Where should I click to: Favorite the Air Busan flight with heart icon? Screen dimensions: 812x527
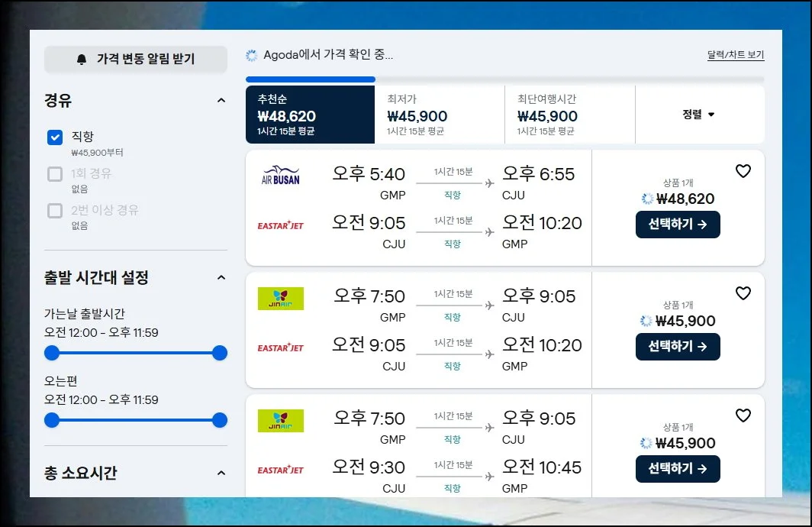pyautogui.click(x=743, y=172)
